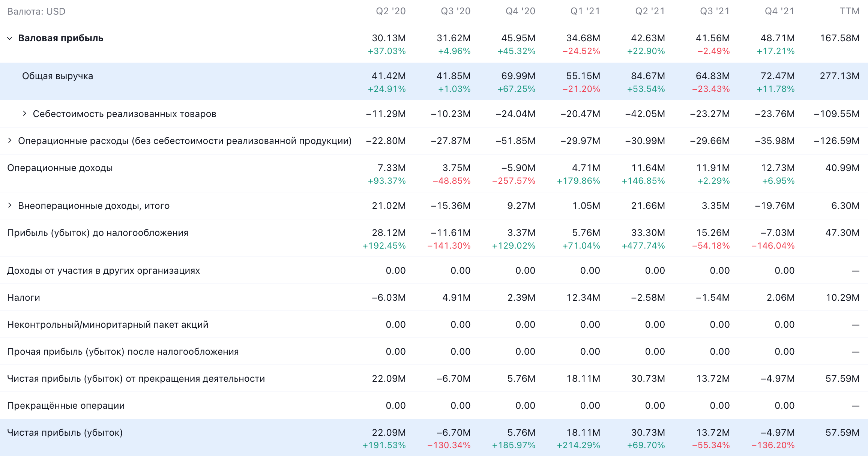Click non-operating income value 21.02M
Screen dimensions: 868x456
point(389,206)
